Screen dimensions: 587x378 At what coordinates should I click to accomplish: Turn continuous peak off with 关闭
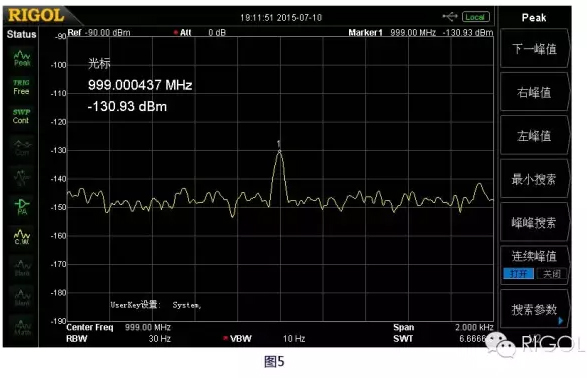[551, 274]
